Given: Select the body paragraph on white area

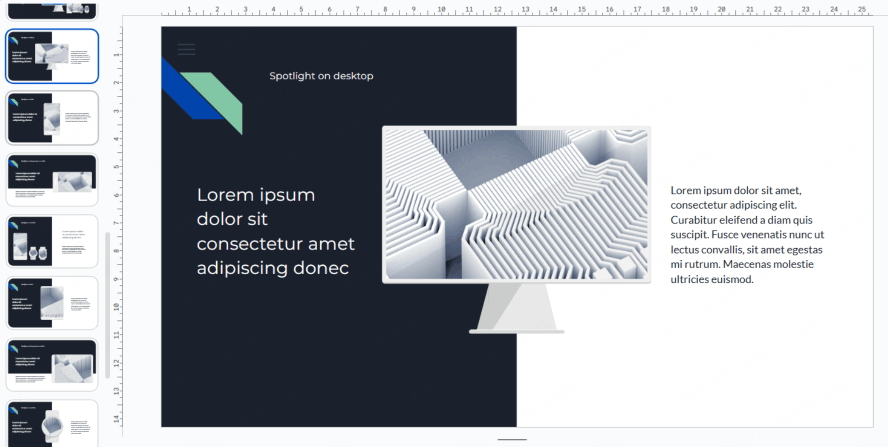Looking at the screenshot, I should pos(746,234).
